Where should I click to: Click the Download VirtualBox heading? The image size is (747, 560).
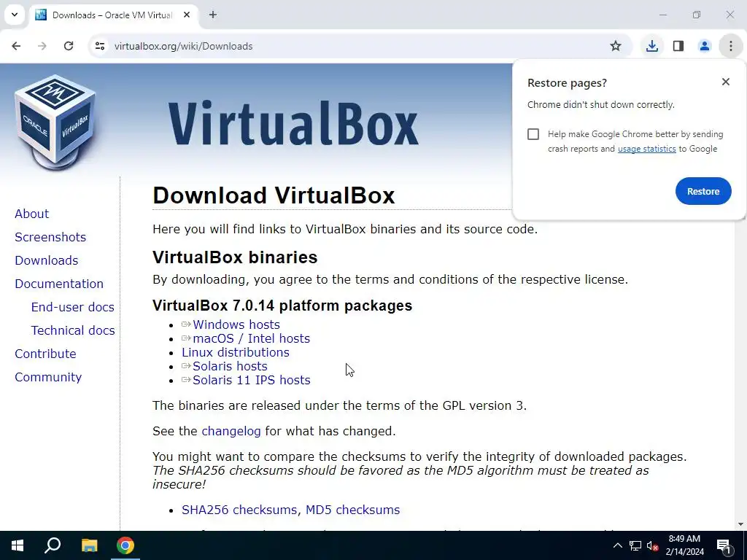[274, 195]
